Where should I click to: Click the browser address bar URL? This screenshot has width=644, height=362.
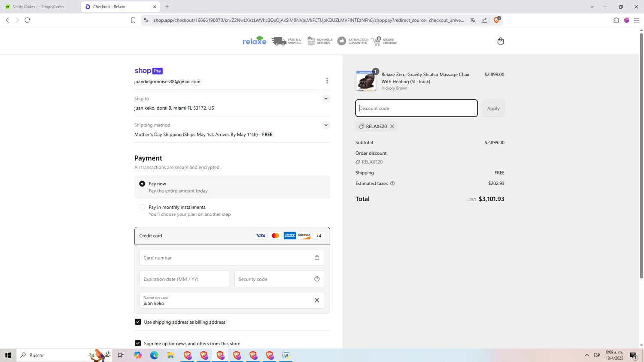point(309,20)
